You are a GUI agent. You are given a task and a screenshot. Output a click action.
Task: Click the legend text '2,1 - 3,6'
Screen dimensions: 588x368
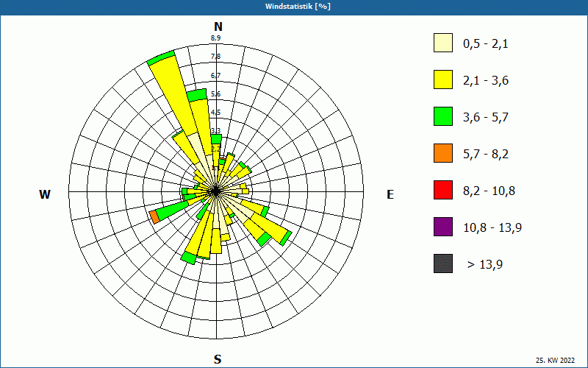coord(486,81)
